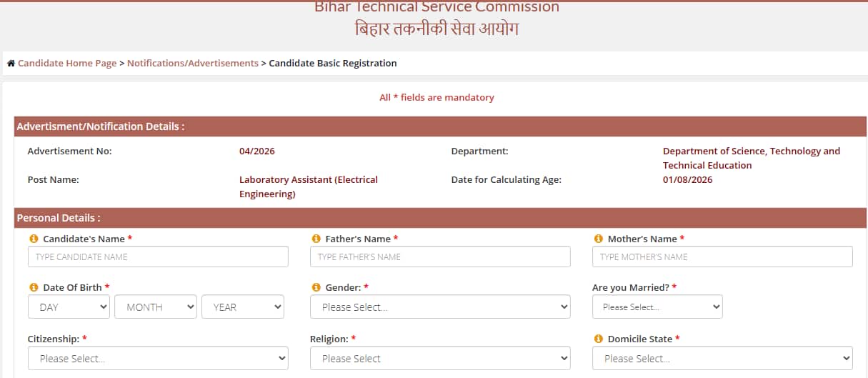
Task: Expand the Gender selection dropdown
Action: coord(440,307)
